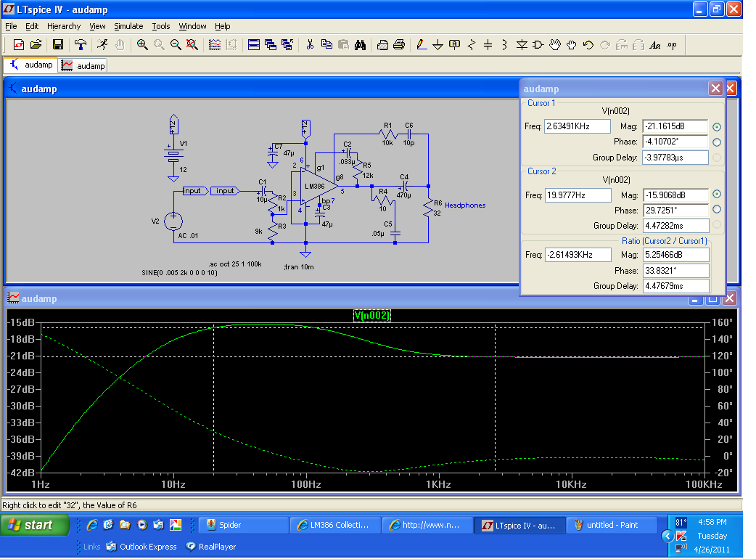Switch to LM386 Collecti... taskbar window
Screen dimensions: 756x559
coord(336,525)
